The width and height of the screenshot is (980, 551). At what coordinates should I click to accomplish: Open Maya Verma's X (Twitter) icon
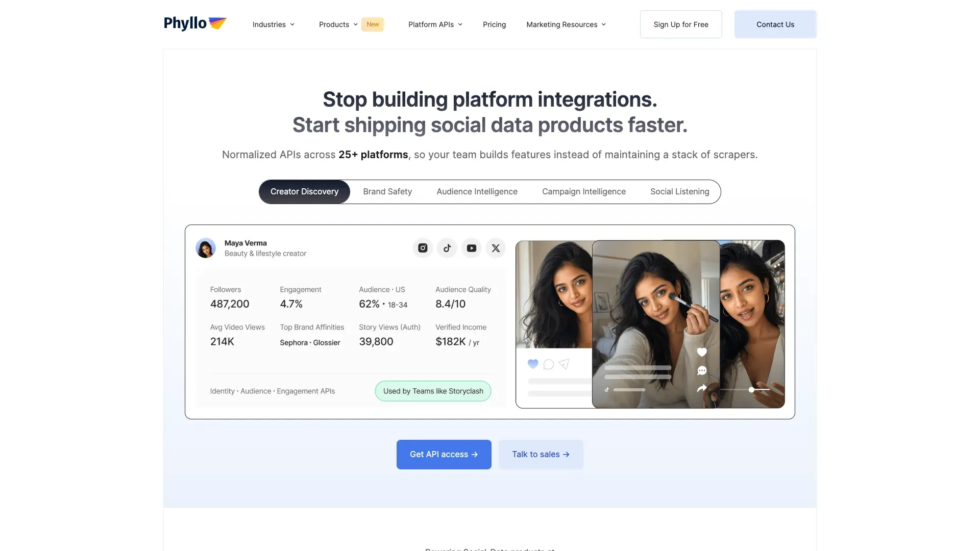496,248
